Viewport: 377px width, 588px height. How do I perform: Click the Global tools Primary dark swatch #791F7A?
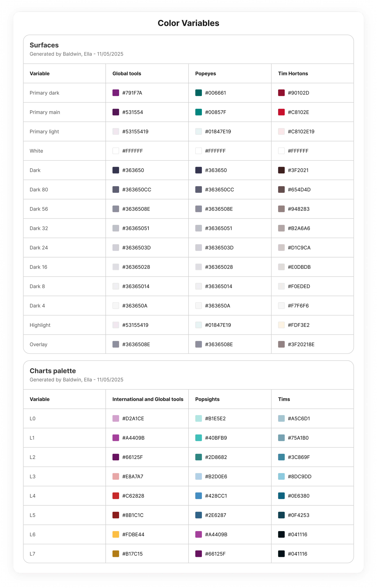click(115, 93)
